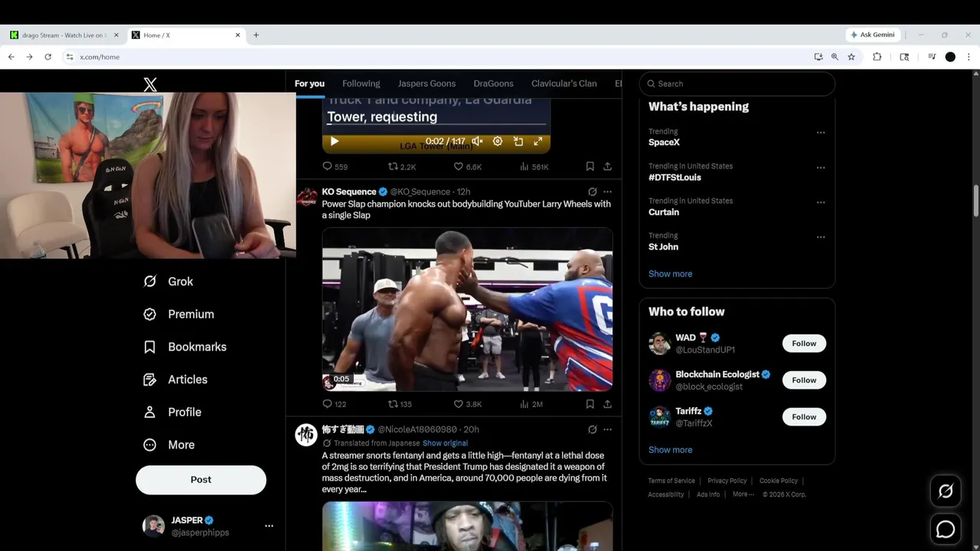Open Chrome extensions puzzle icon

[x=877, y=57]
